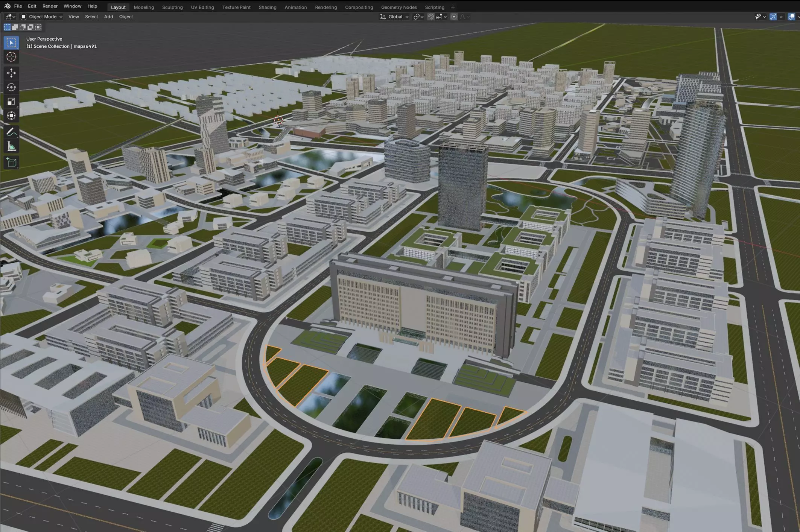The image size is (800, 532).
Task: Open the editor type dropdown
Action: 10,17
